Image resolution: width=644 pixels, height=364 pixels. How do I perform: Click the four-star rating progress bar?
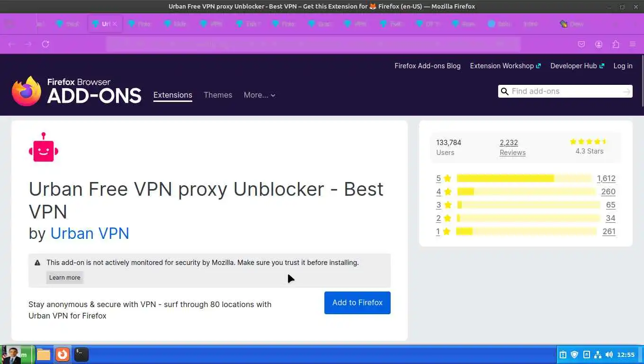[527, 192]
